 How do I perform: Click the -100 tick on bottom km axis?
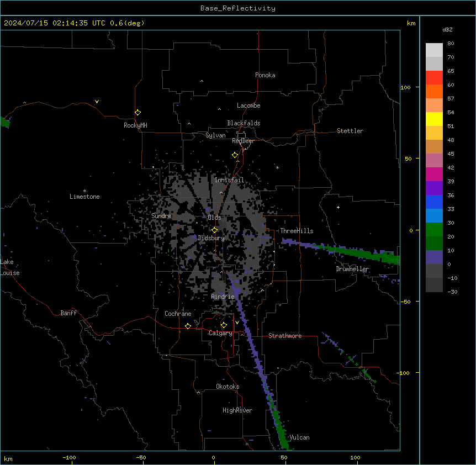(69, 457)
